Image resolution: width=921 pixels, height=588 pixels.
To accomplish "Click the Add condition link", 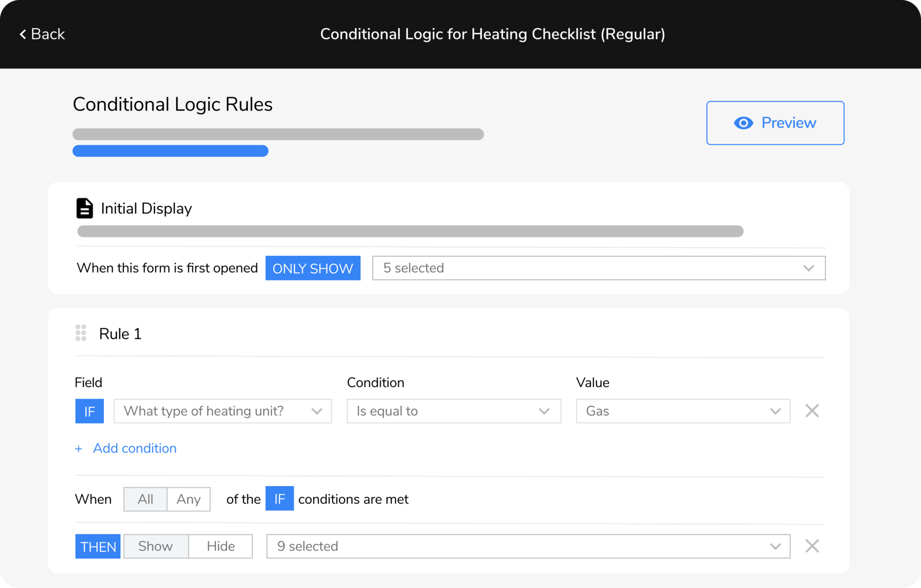I will 135,448.
